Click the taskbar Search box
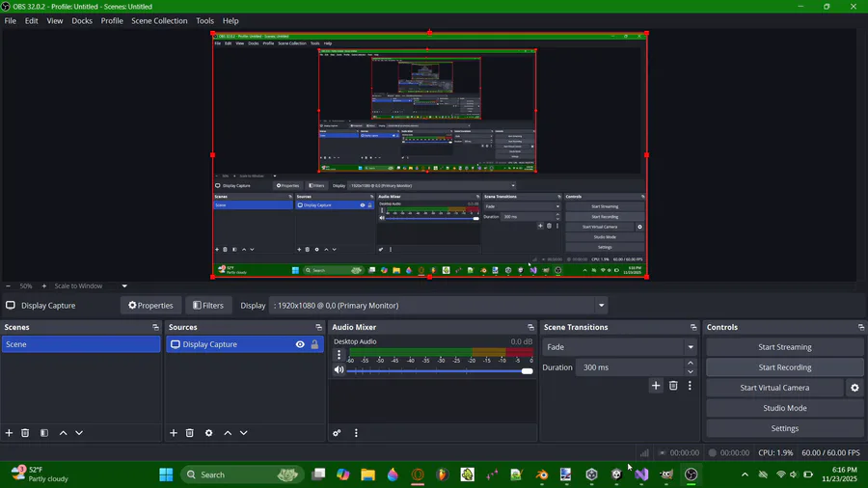 coord(242,474)
